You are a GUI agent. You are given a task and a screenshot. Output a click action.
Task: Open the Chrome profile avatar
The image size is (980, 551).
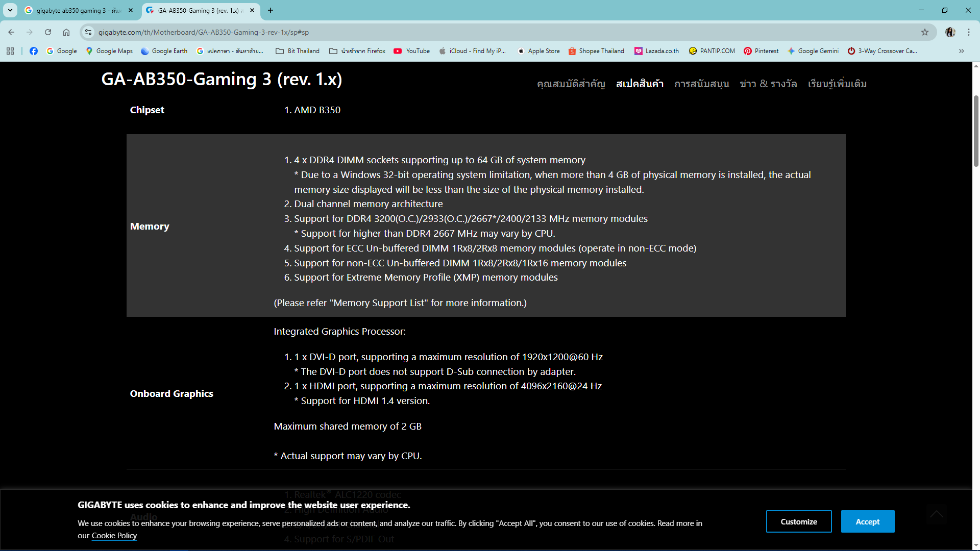[x=950, y=32]
